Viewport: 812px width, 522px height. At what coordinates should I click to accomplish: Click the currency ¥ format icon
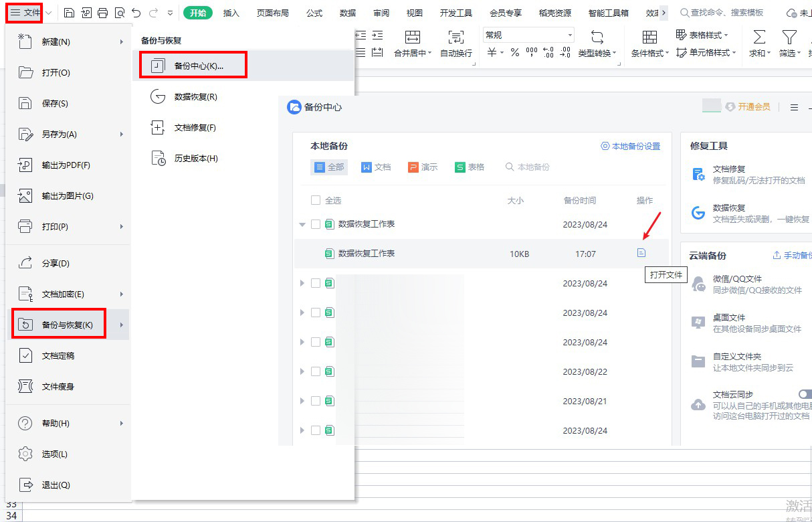click(x=492, y=52)
